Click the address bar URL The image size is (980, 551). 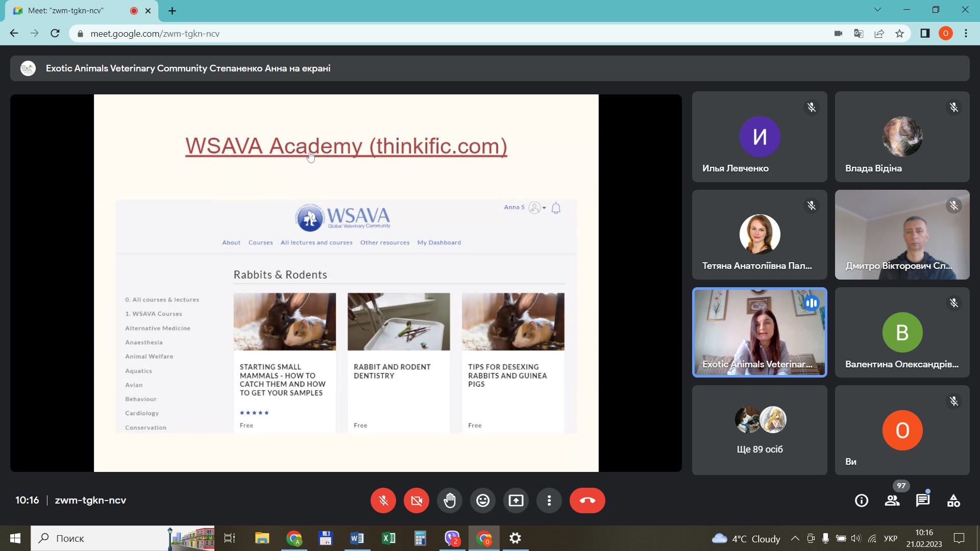point(155,34)
